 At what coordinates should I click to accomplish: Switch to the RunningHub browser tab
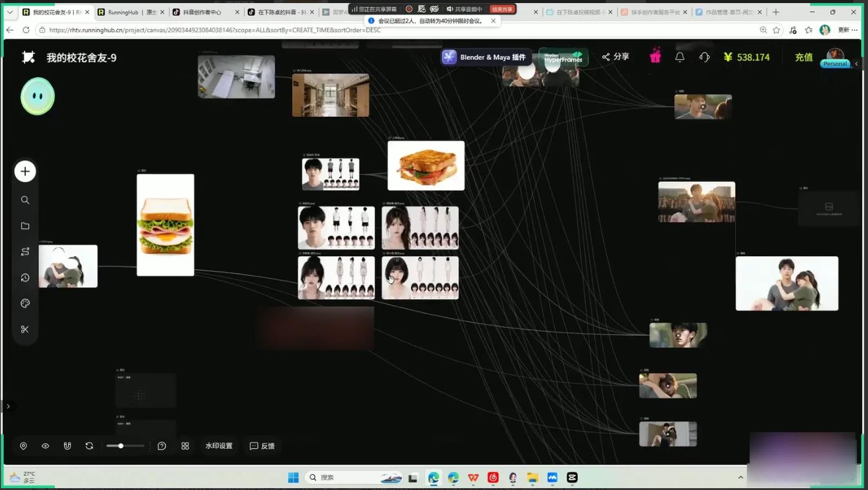pyautogui.click(x=131, y=12)
